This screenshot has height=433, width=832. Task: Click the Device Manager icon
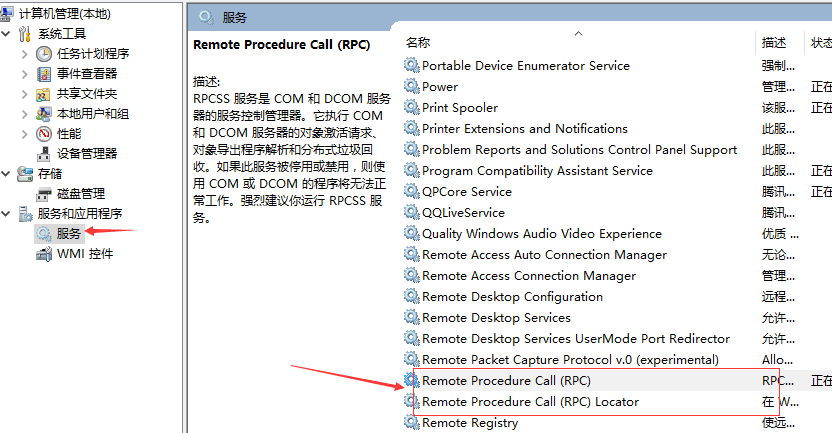tap(44, 154)
